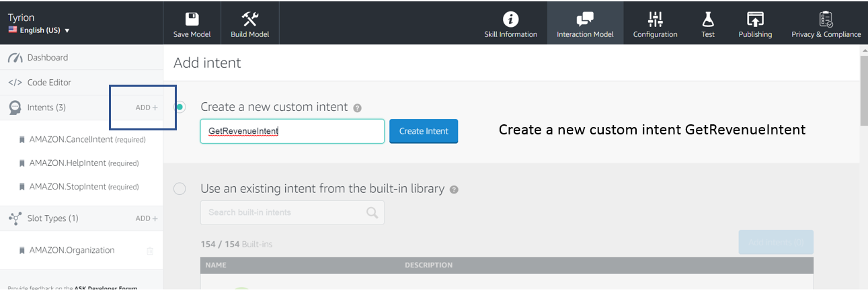
Task: Click help icon beside built-in library option
Action: pos(454,190)
